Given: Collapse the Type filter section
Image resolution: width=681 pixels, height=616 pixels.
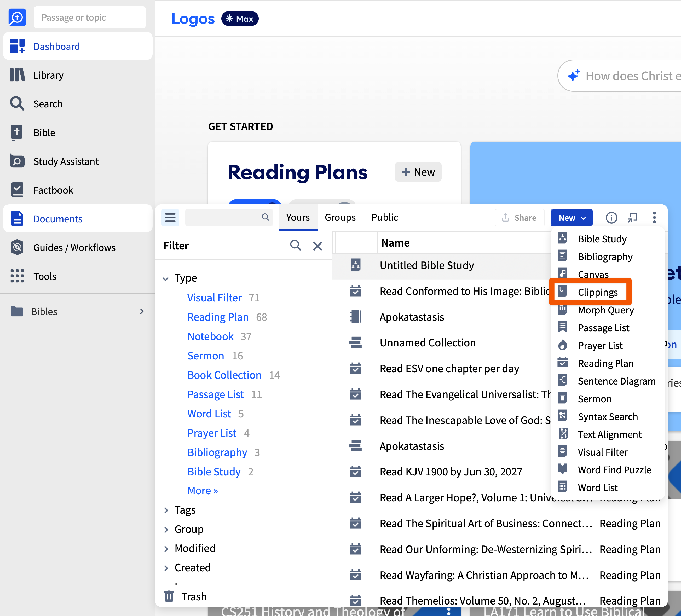Looking at the screenshot, I should [x=165, y=279].
